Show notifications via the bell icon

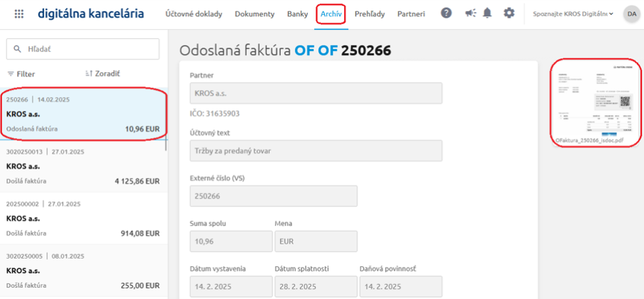(487, 13)
